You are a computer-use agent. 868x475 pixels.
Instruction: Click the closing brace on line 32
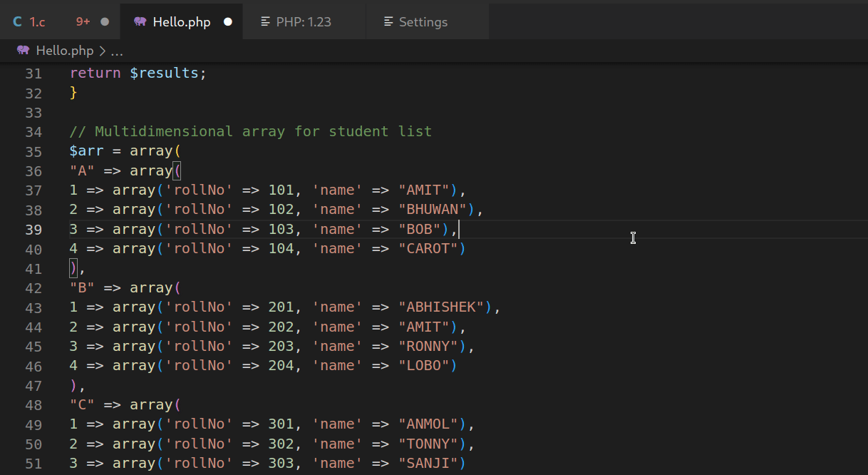[72, 93]
